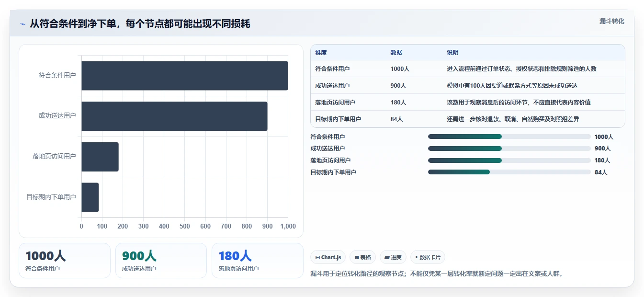This screenshot has height=297, width=644.
Task: Click the description starting 进入流程前通过订单状态
Action: pos(521,69)
